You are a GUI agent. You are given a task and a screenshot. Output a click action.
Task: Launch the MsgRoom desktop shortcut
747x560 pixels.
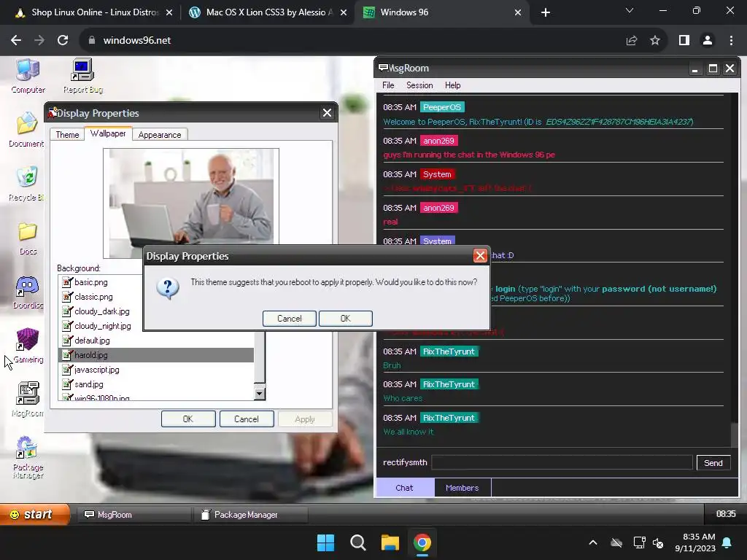pyautogui.click(x=28, y=400)
